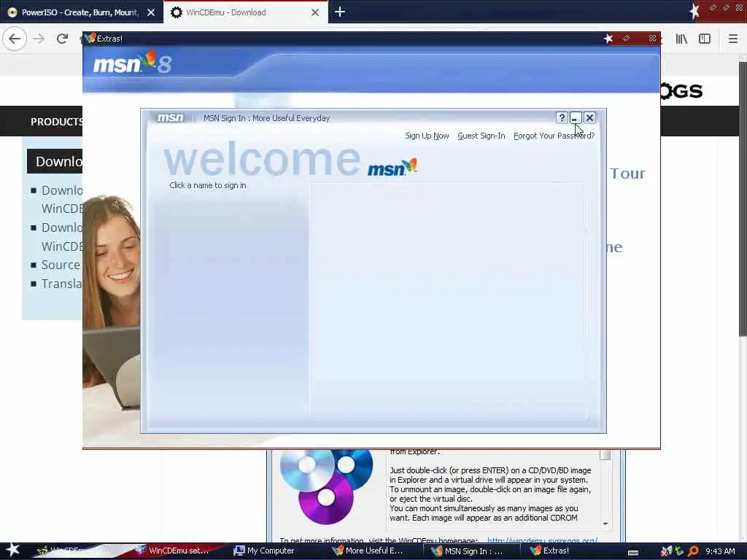Screen dimensions: 747x560
Task: Click the keyboard icon in the system tray
Action: 633,553
